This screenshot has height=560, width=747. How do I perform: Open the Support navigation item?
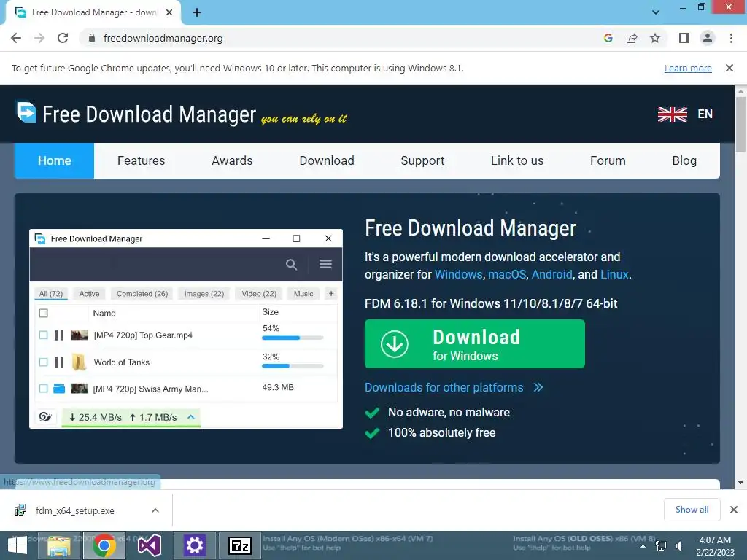tap(422, 161)
